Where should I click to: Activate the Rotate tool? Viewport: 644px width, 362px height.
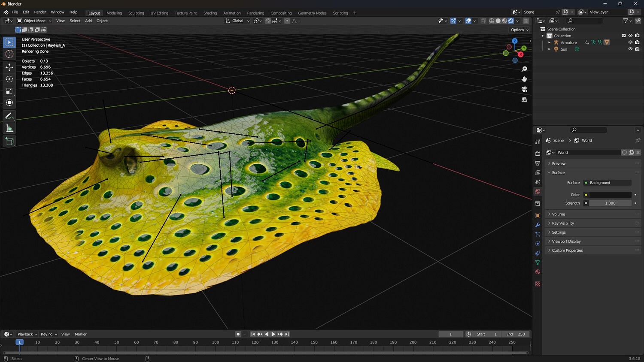pos(9,79)
